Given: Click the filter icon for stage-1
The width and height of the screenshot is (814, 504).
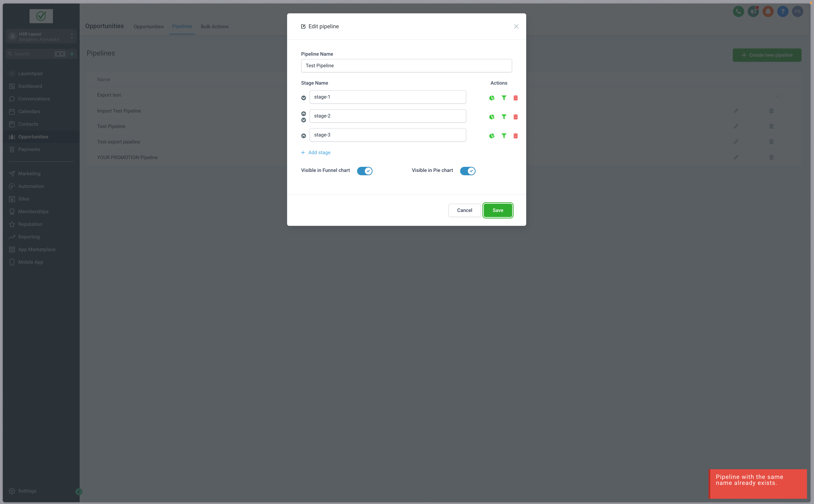Looking at the screenshot, I should [504, 97].
